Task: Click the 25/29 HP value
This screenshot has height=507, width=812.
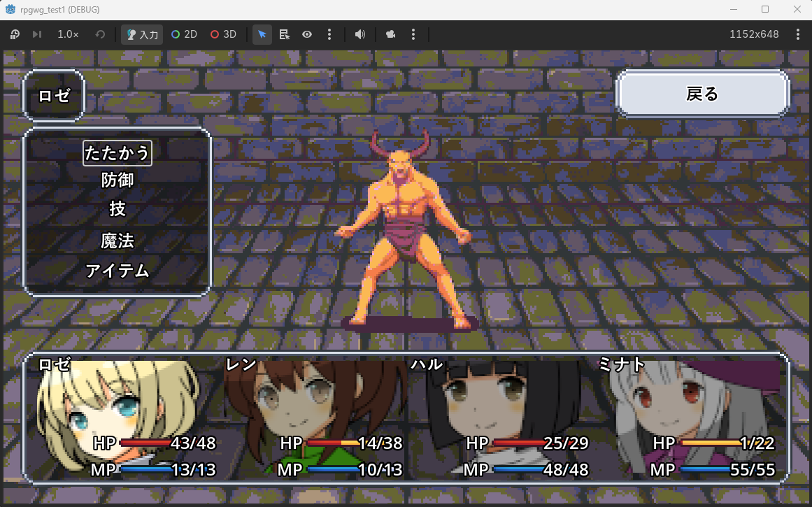Action: [566, 443]
